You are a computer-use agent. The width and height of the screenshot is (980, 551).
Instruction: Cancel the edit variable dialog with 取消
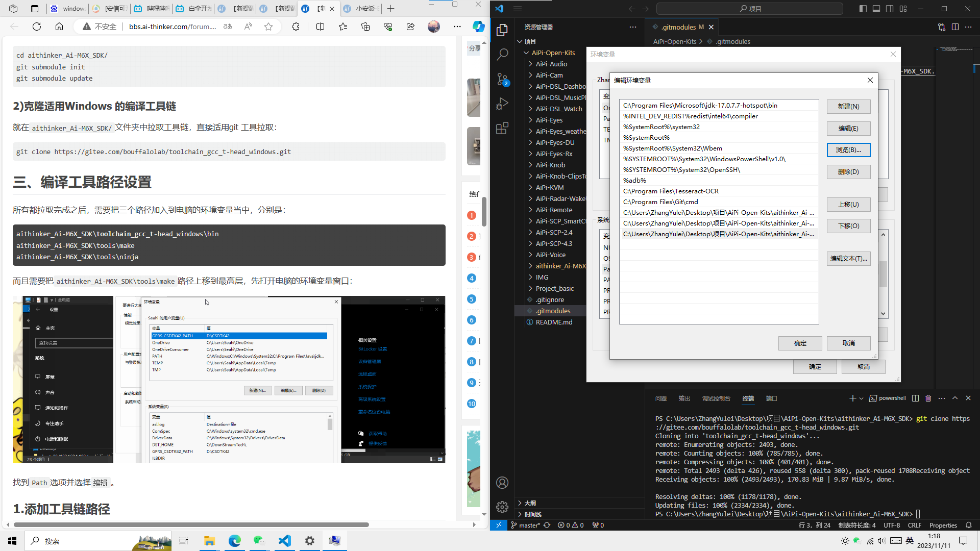point(848,343)
